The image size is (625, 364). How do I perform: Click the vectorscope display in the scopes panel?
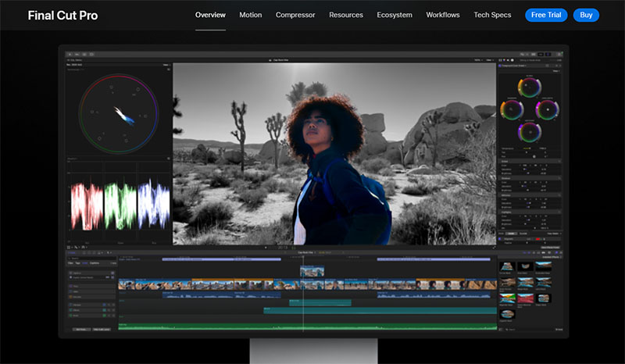click(x=119, y=113)
